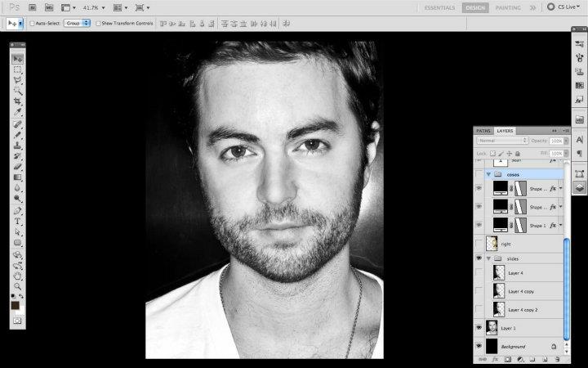Viewport: 588px width, 368px height.
Task: Click the add layer mask button
Action: (507, 359)
